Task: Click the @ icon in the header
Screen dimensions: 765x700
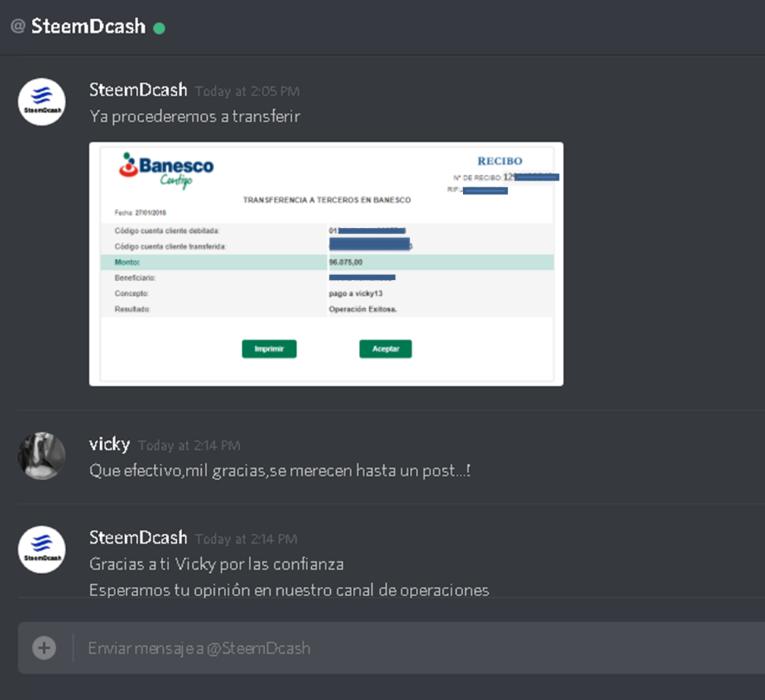Action: 18,26
